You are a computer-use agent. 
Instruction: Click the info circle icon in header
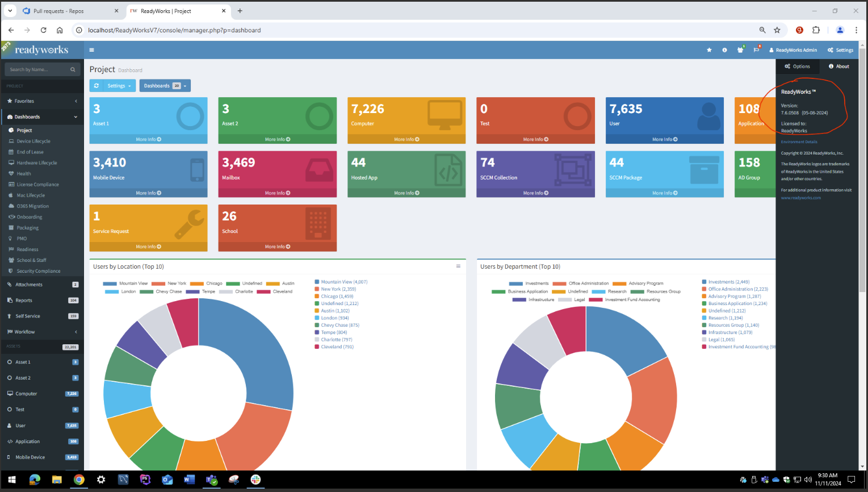point(724,50)
